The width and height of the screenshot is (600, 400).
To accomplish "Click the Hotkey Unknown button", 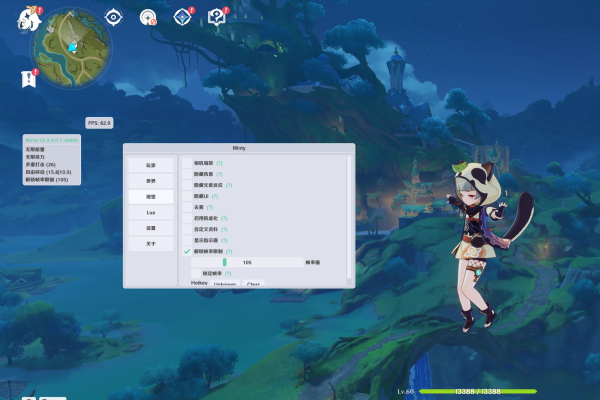I will (x=225, y=283).
